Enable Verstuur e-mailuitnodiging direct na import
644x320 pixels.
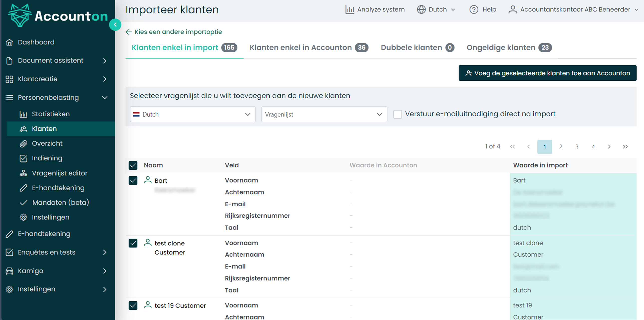point(398,114)
